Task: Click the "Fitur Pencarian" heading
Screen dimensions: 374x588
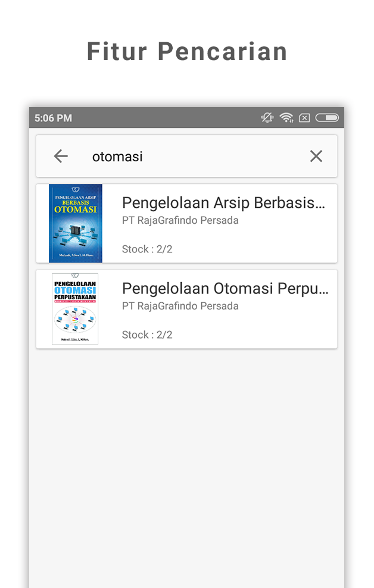Action: coord(187,52)
